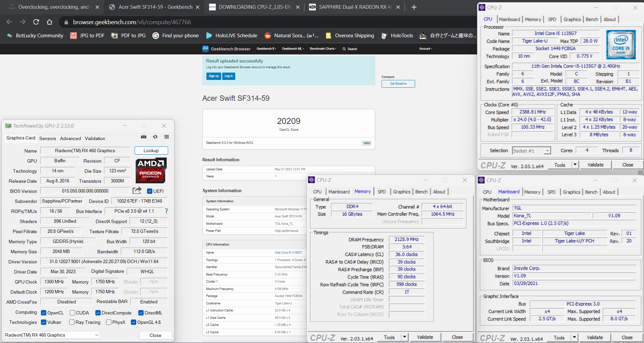Open the BotLucky Community bookmark
Screen dimensions: 644x343
pos(35,36)
